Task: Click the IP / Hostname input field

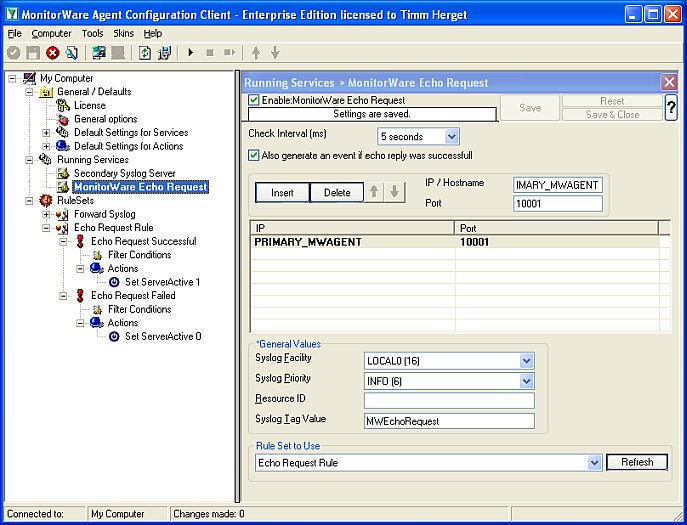Action: (x=558, y=185)
